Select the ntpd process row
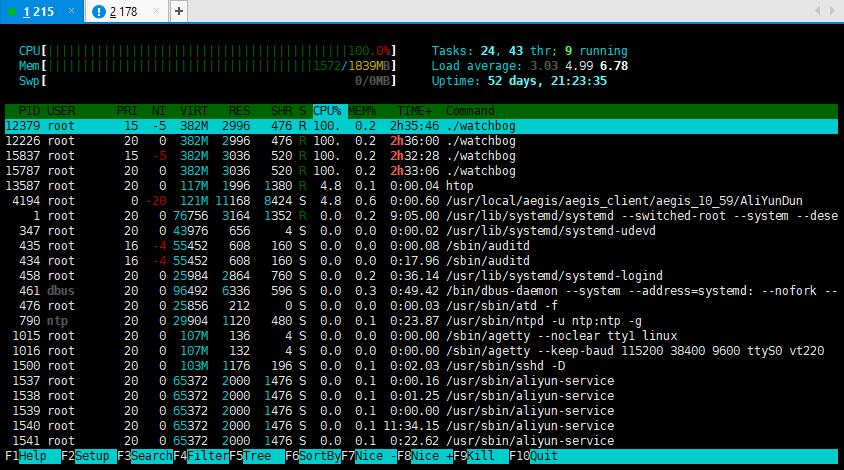The width and height of the screenshot is (844, 470). [421, 321]
